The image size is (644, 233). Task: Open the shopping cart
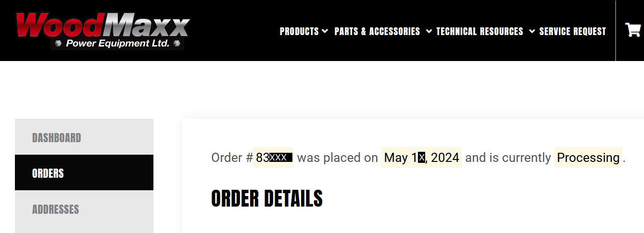coord(632,30)
